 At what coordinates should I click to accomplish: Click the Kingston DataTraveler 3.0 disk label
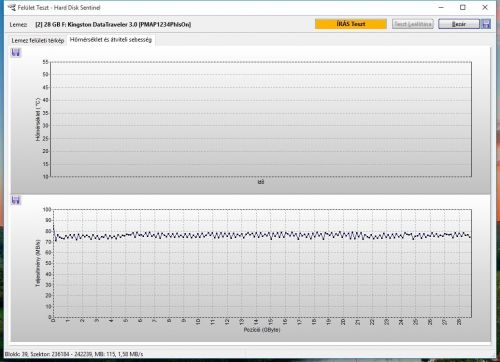point(113,24)
